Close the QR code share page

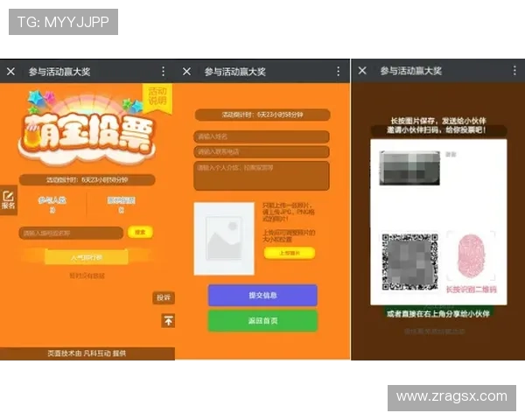coord(362,71)
